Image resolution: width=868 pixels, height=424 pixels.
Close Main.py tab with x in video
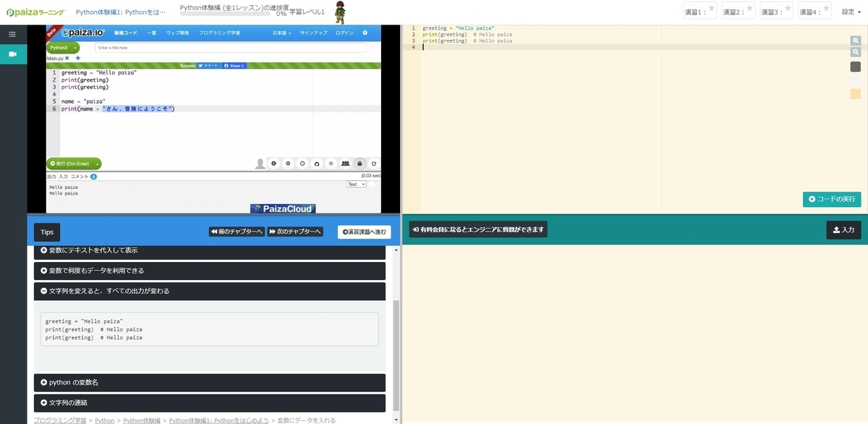click(x=67, y=58)
